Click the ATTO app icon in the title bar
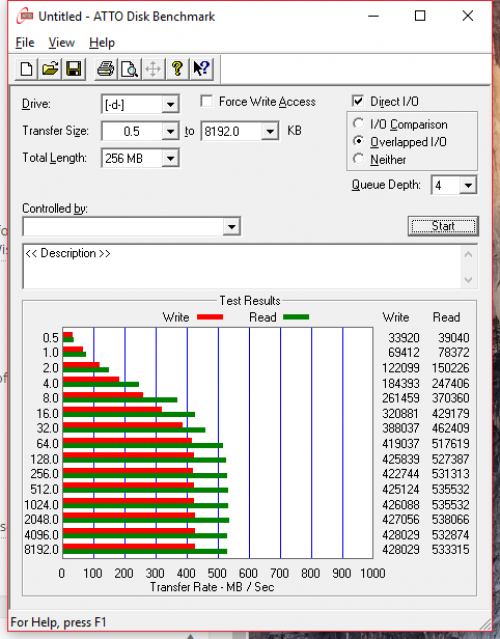 [x=24, y=17]
